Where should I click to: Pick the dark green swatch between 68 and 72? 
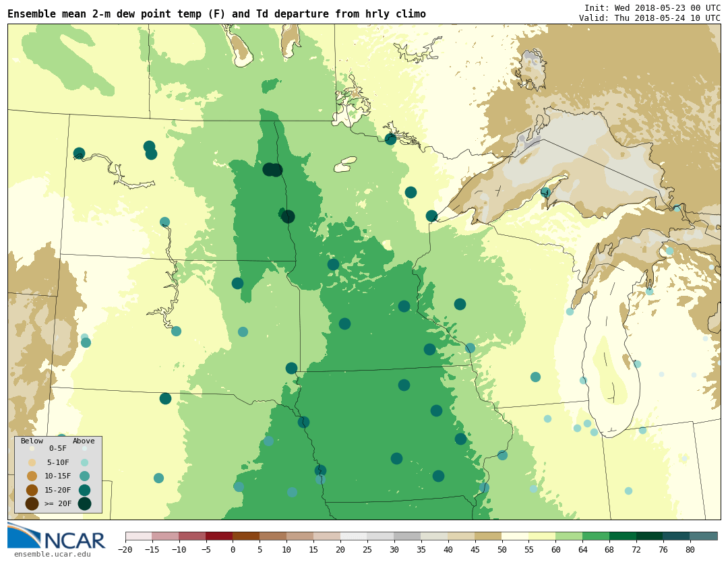[x=623, y=536]
